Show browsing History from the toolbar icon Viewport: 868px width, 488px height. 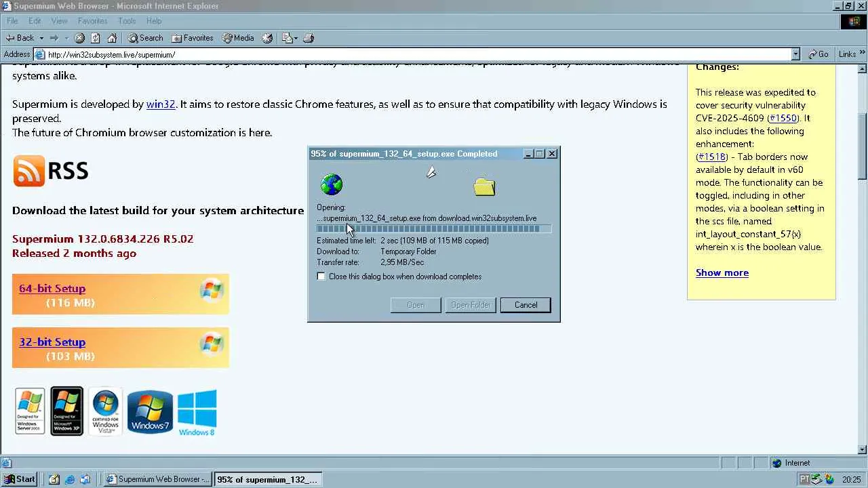(x=267, y=38)
